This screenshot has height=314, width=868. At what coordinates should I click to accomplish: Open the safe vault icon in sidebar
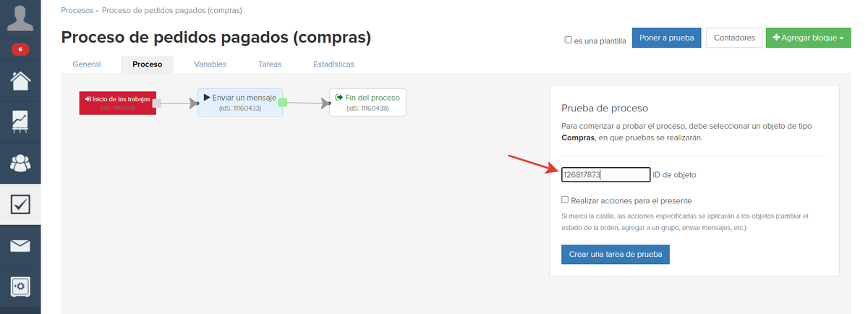pyautogui.click(x=20, y=287)
